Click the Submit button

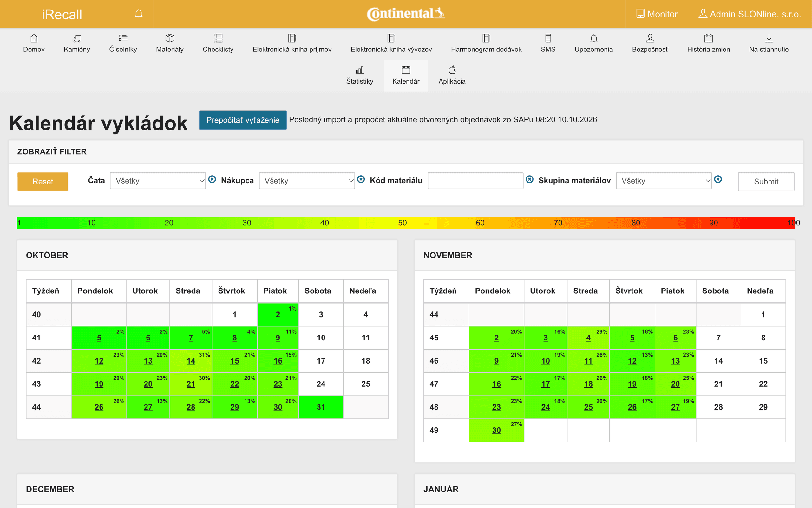pyautogui.click(x=766, y=182)
